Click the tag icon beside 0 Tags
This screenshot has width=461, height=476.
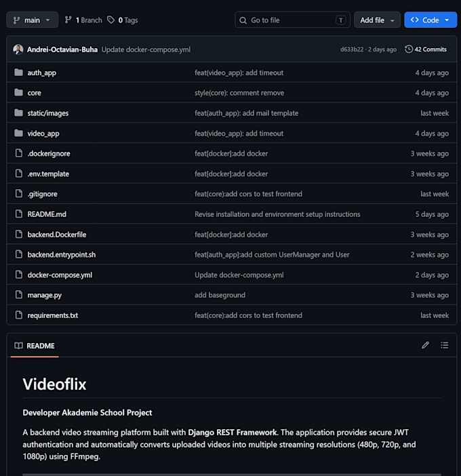coord(111,20)
